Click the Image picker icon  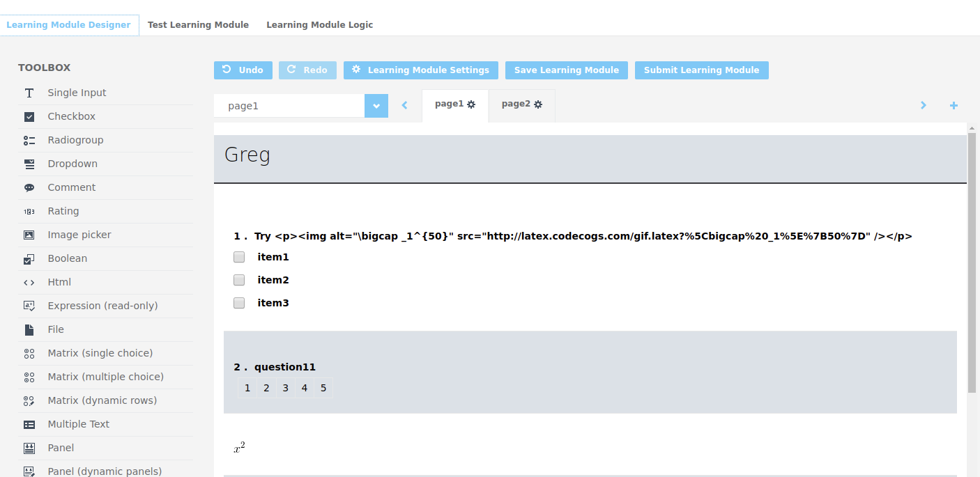29,235
